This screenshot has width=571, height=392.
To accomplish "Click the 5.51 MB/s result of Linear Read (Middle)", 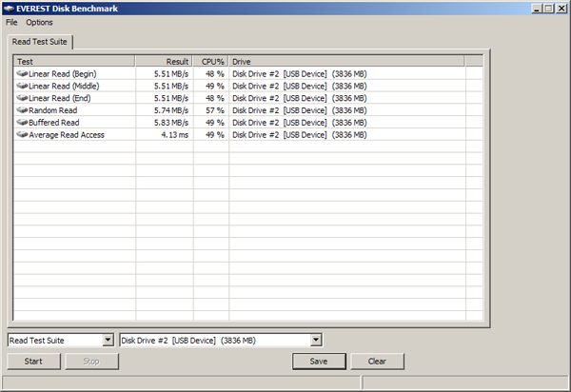I will pos(171,86).
